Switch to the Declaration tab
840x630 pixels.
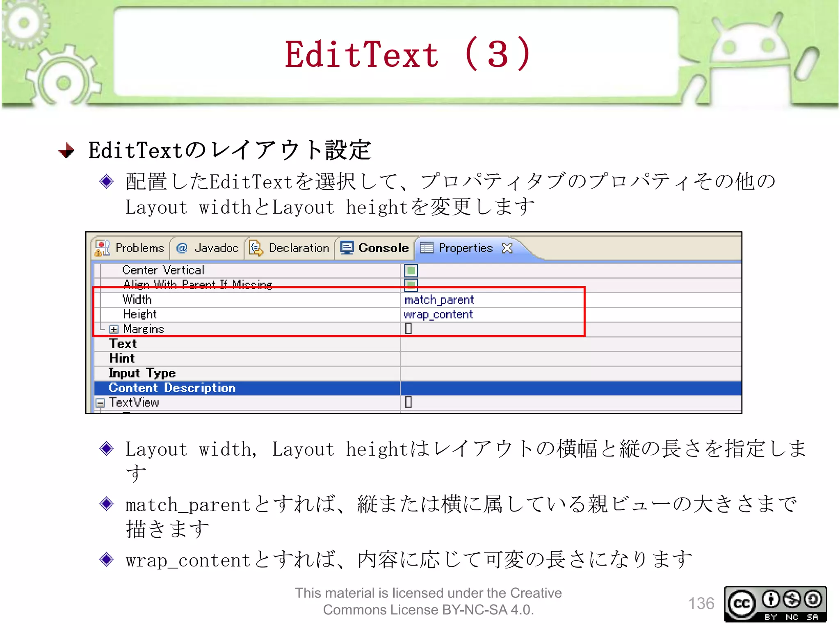coord(290,248)
